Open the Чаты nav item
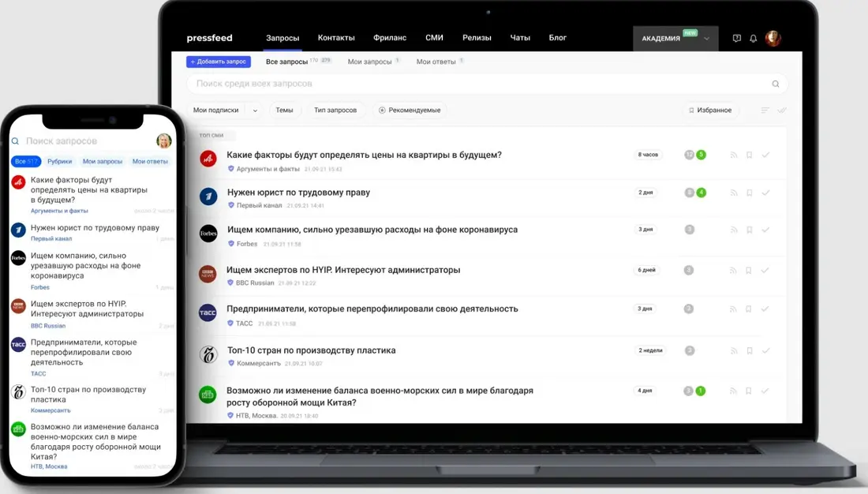The height and width of the screenshot is (494, 868). pos(520,38)
